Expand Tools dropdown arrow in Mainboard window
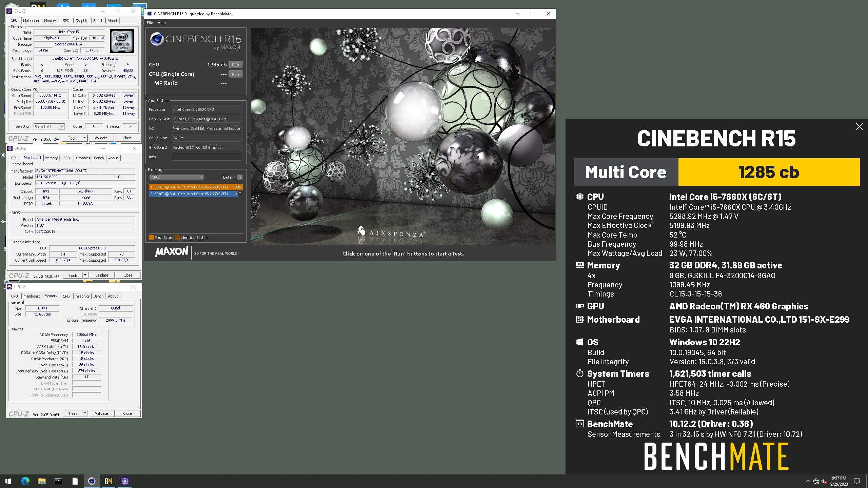868x488 pixels. (x=85, y=275)
